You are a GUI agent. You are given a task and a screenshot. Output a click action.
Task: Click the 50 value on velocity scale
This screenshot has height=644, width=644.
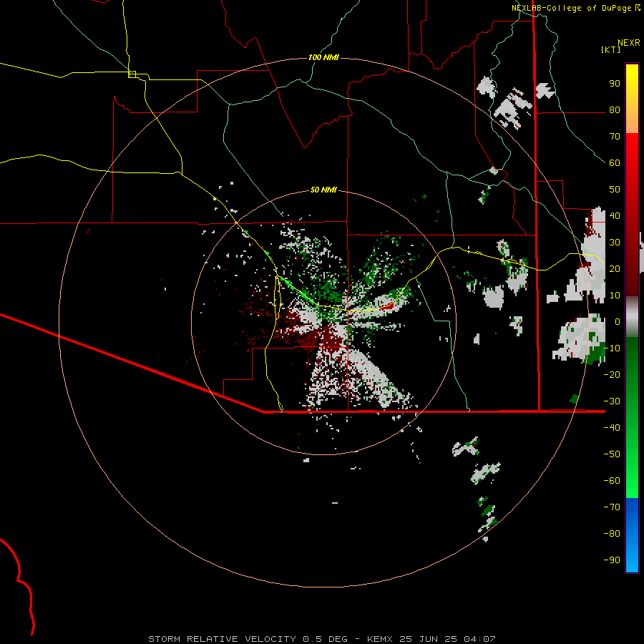615,190
